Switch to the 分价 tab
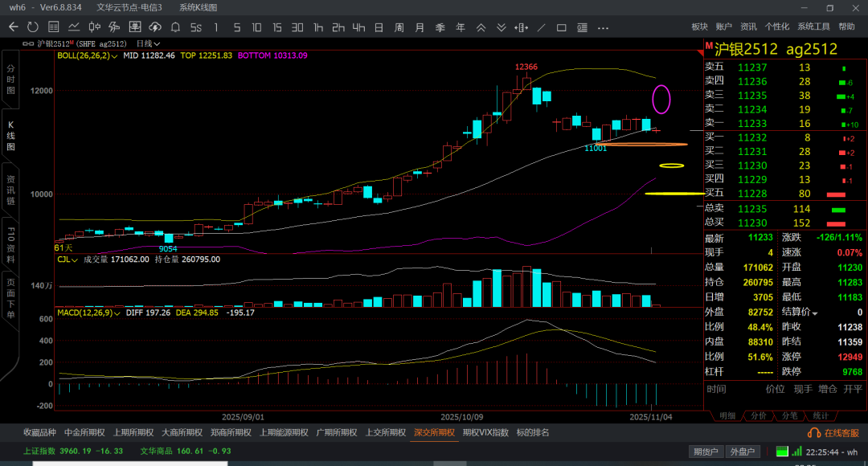 759,415
